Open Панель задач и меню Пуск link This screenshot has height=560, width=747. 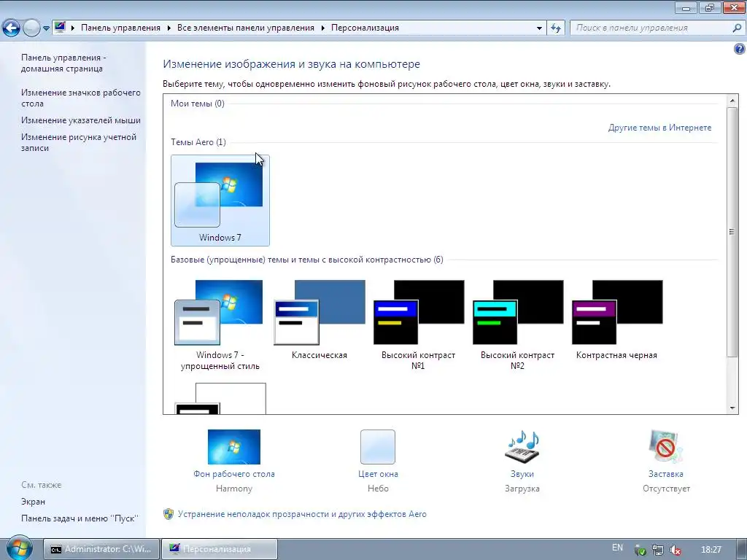80,518
